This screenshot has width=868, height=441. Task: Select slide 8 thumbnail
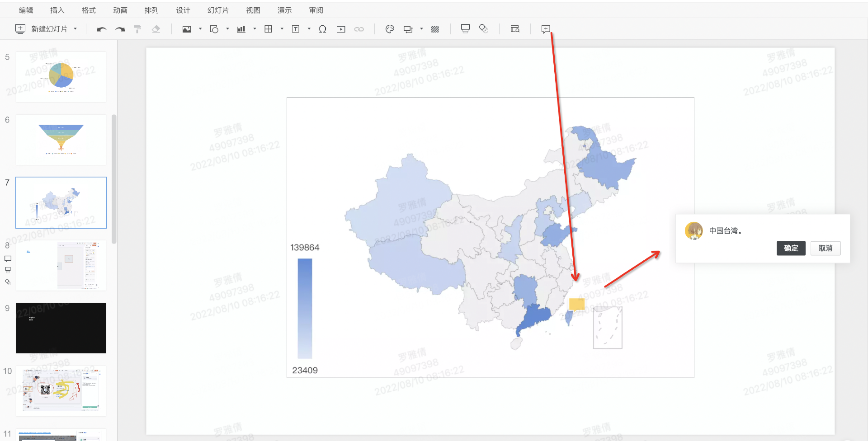61,265
